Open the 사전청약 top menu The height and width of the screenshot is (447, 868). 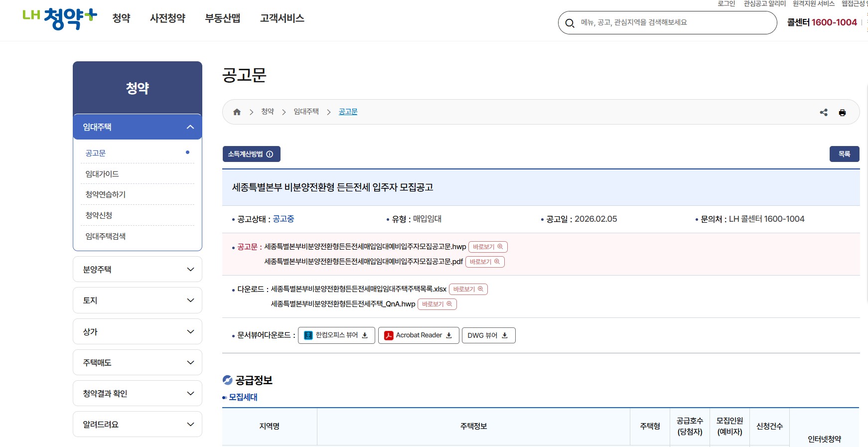pos(167,18)
